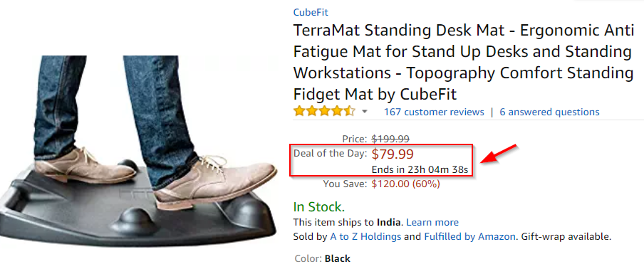Expand the rating breakdown dropdown arrow
Image resolution: width=644 pixels, height=274 pixels.
(x=364, y=112)
